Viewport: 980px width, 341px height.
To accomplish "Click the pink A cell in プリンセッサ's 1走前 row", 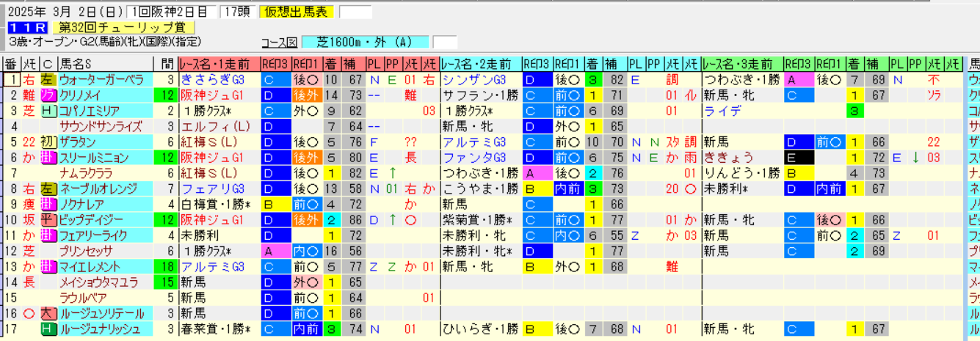I will coord(275,252).
